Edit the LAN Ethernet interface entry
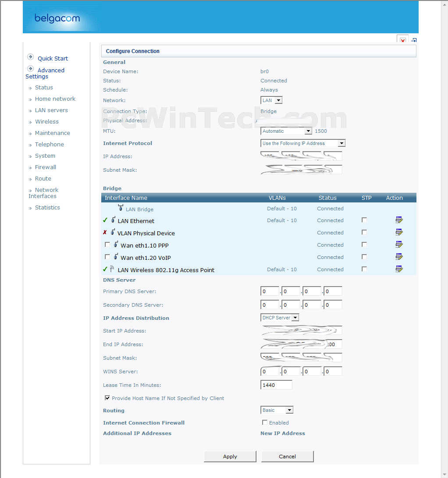Screen dimensions: 448x478 [399, 220]
